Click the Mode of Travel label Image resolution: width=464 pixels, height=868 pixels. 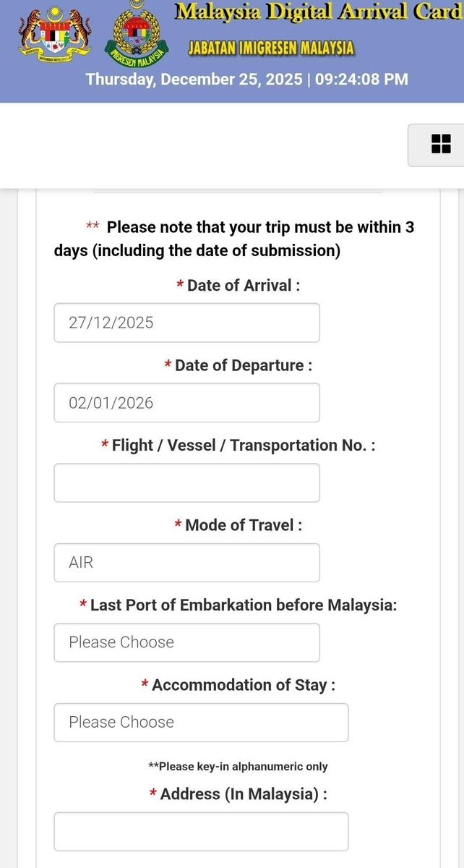pos(243,525)
